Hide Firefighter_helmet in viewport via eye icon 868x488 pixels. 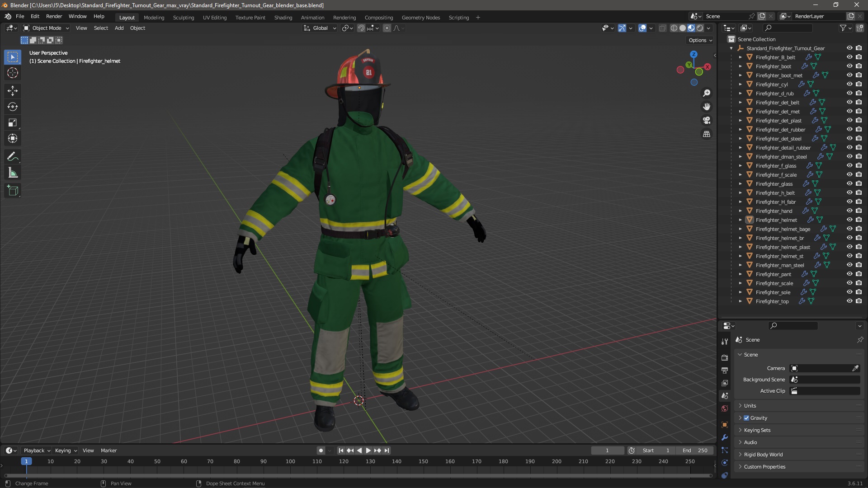[849, 220]
